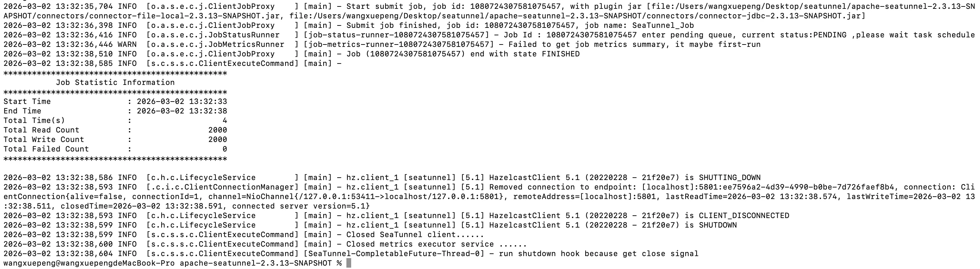Click the job name SeaTunnel_Job
The height and width of the screenshot is (269, 980).
coord(663,25)
